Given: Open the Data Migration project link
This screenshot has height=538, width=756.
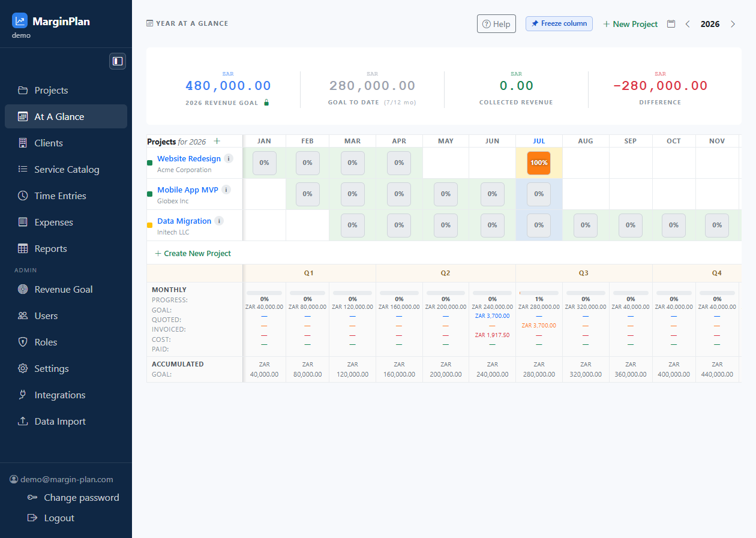Looking at the screenshot, I should click(x=184, y=221).
